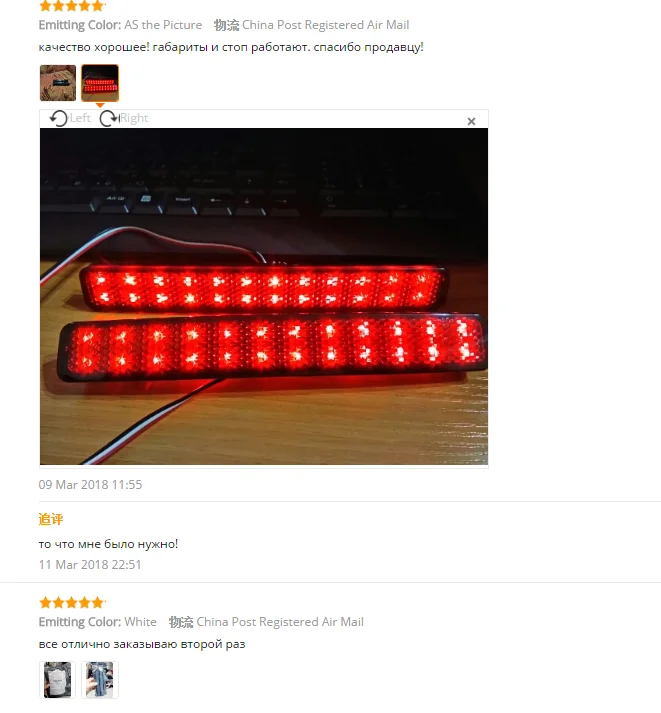
Task: Click the 'Left' rotate label
Action: [x=80, y=118]
